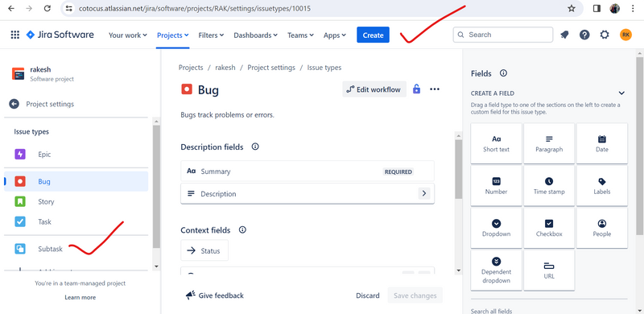The image size is (644, 314).
Task: Reload the page in the browser
Action: click(x=47, y=8)
